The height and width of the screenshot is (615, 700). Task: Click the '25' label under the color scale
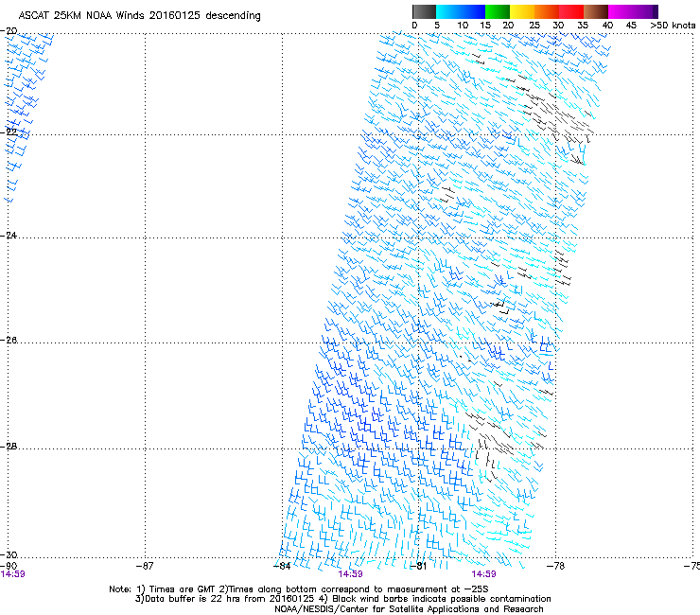tap(534, 26)
